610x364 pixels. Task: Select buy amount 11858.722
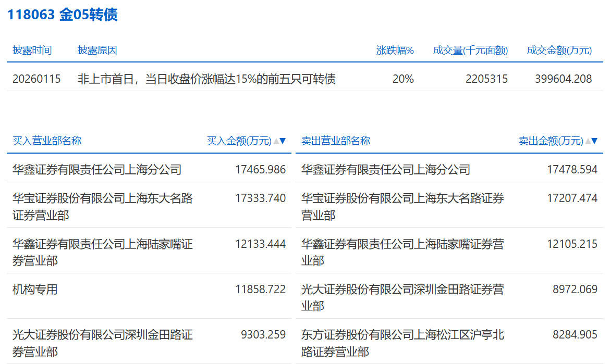tap(260, 290)
